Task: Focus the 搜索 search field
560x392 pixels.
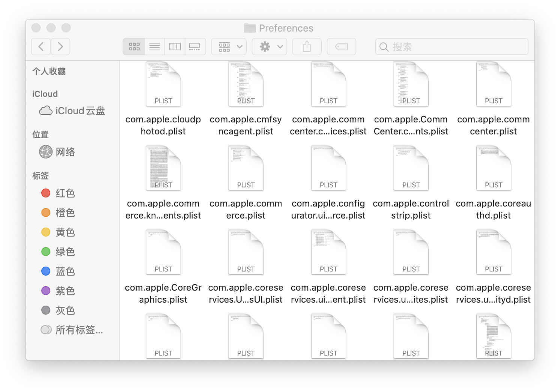Action: point(452,47)
